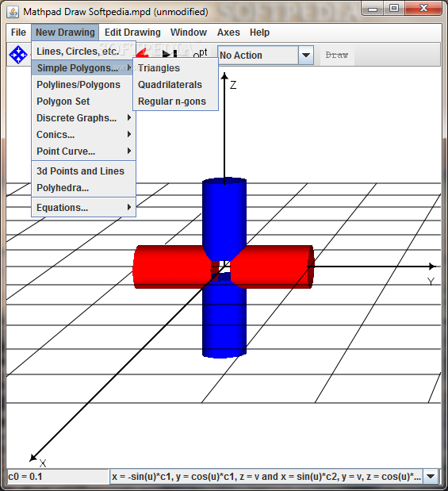Click the Java icon in title bar

point(13,12)
